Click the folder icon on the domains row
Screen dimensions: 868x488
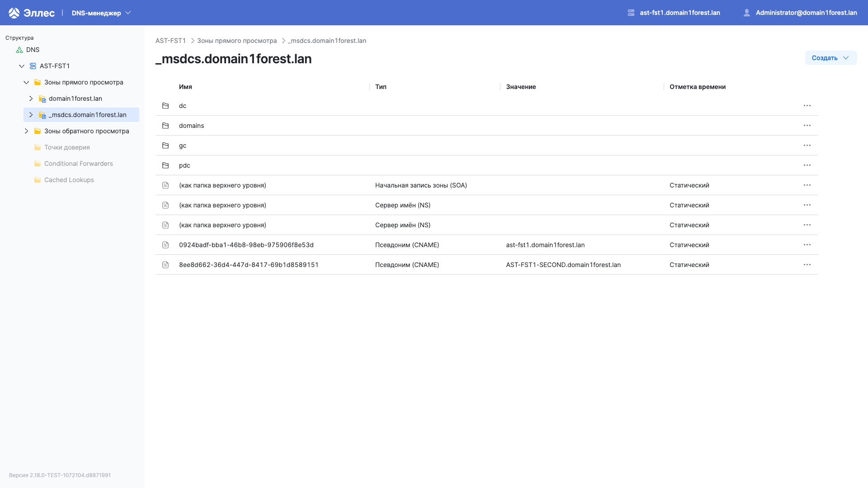point(165,126)
